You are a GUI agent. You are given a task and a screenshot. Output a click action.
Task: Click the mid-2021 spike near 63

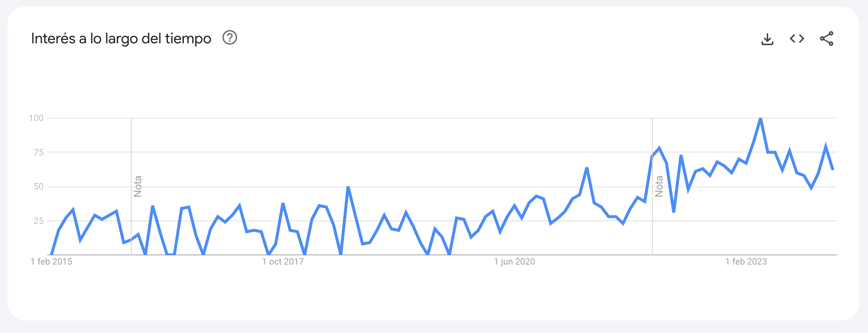587,168
